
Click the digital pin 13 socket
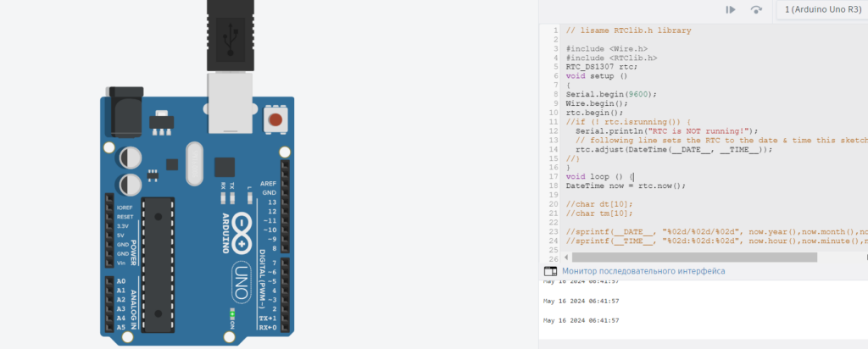285,202
